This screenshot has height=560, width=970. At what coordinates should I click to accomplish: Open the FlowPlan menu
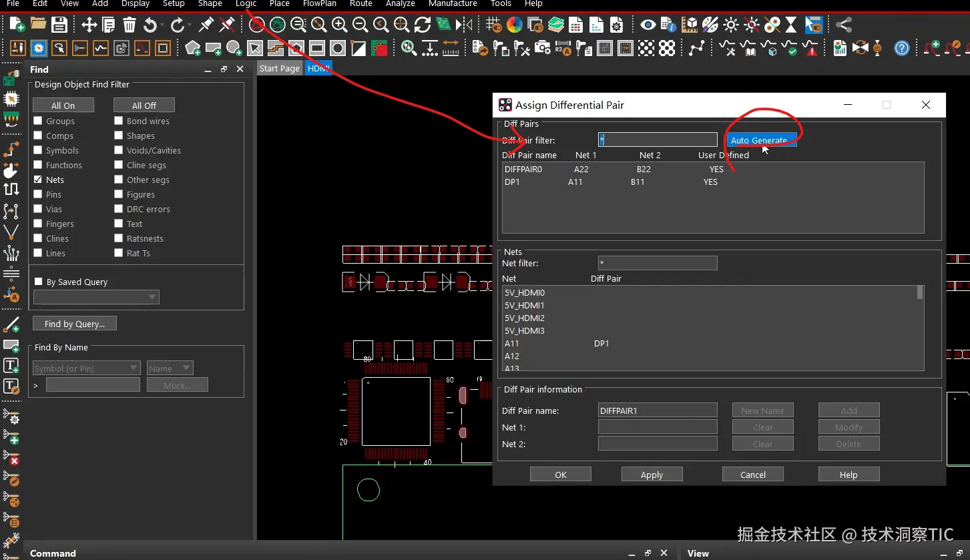point(320,4)
